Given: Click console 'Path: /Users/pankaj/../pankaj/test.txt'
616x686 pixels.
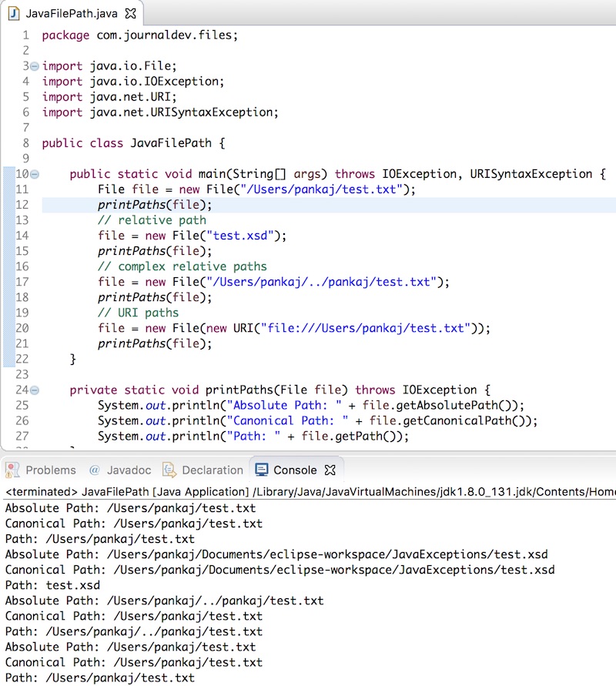Looking at the screenshot, I should point(134,632).
